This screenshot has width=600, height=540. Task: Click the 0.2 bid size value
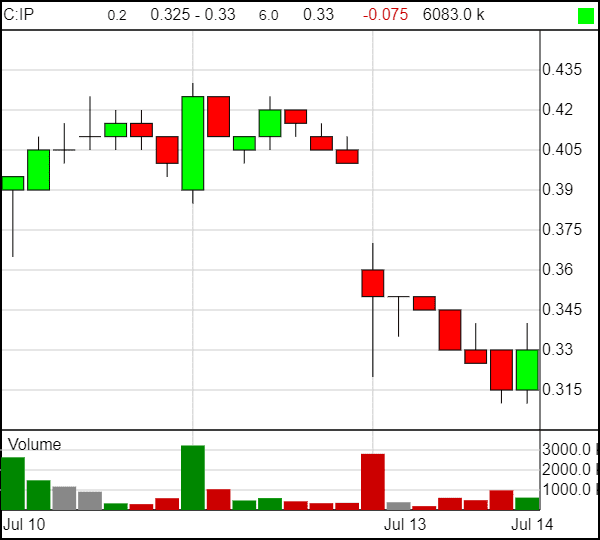coord(117,15)
